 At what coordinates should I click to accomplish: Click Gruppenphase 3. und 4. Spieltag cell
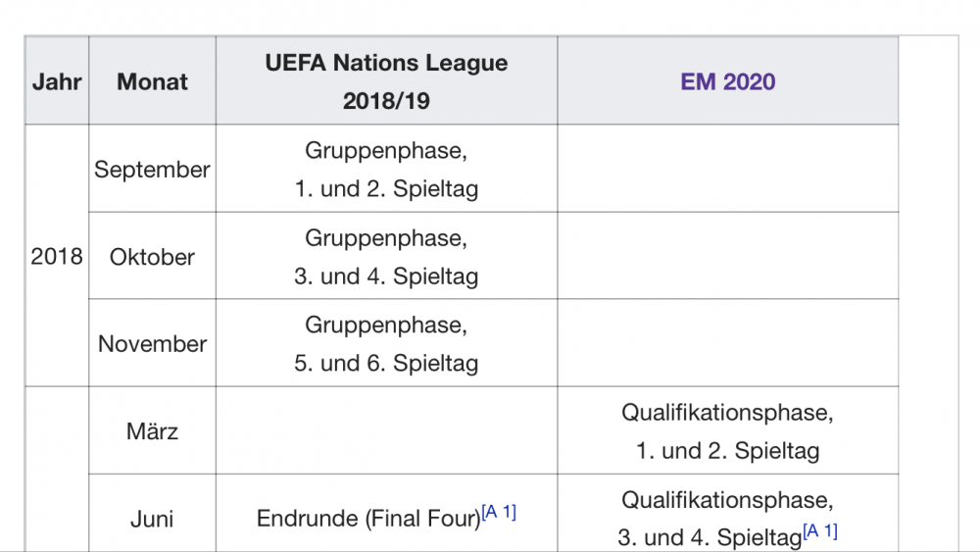click(386, 256)
